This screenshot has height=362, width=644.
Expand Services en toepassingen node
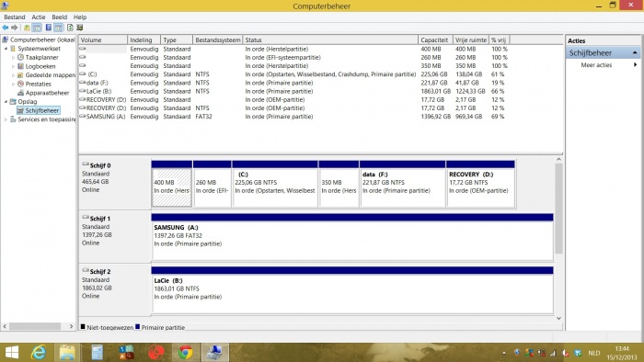click(x=6, y=119)
